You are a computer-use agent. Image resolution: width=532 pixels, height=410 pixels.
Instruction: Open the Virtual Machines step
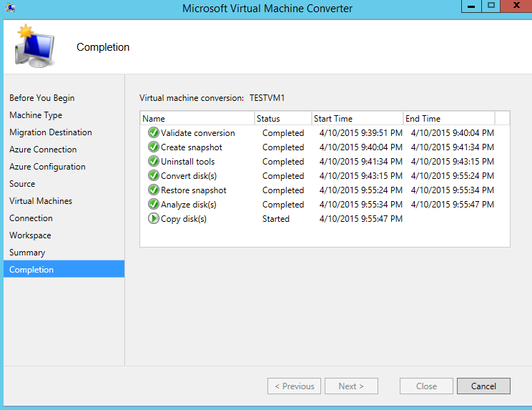(41, 201)
